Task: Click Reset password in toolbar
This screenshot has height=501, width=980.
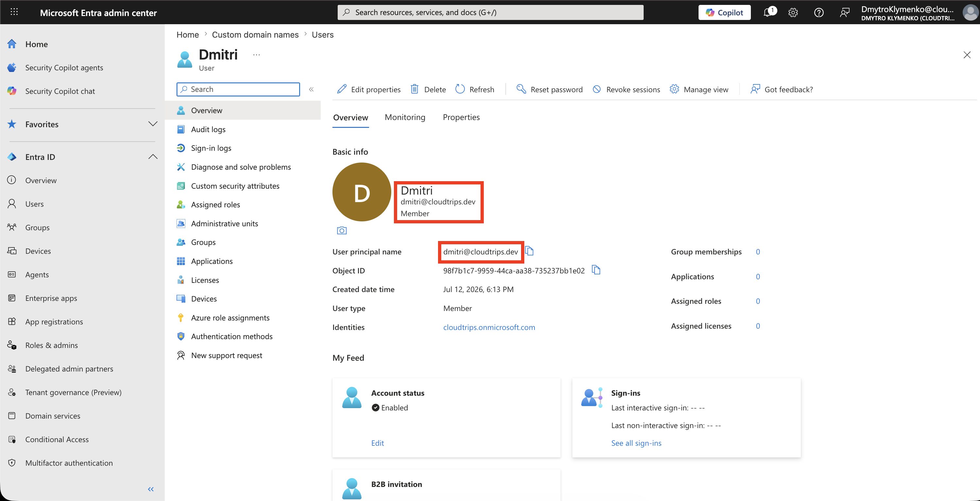Action: (549, 90)
